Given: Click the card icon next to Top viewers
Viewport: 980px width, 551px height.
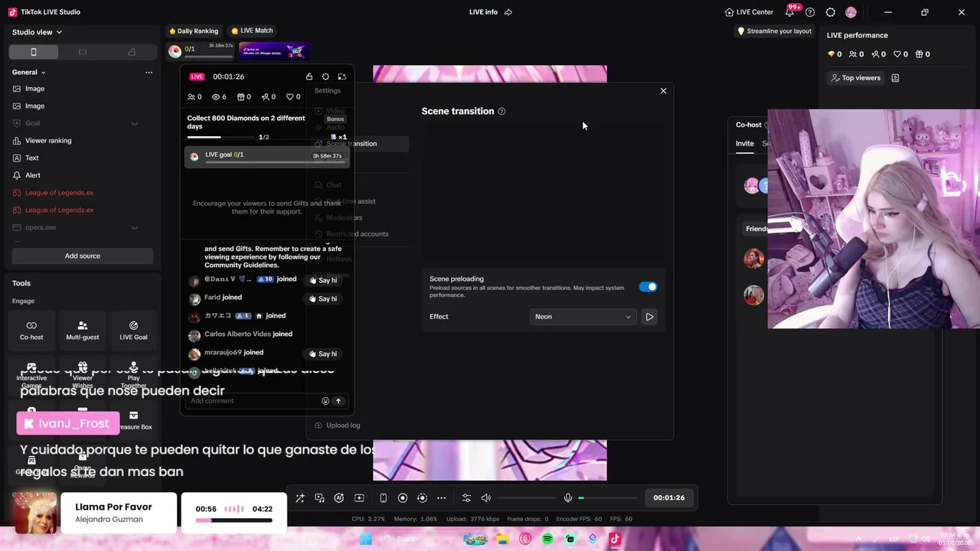Looking at the screenshot, I should [895, 78].
